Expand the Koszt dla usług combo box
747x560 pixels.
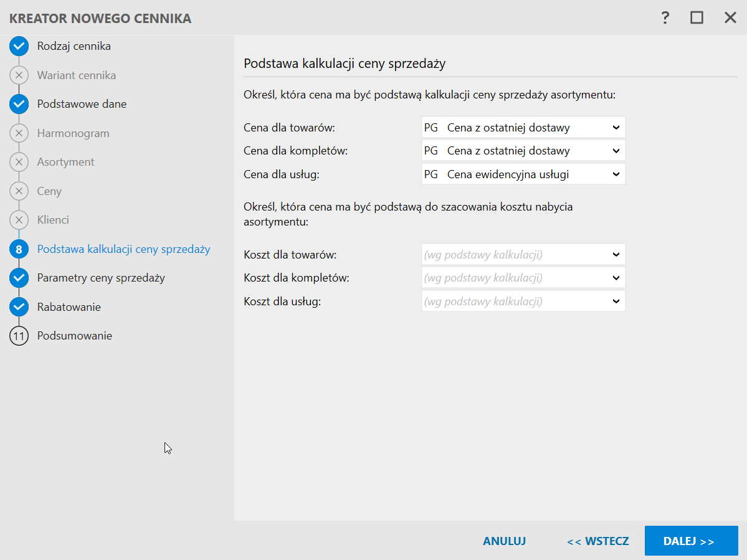coord(523,301)
